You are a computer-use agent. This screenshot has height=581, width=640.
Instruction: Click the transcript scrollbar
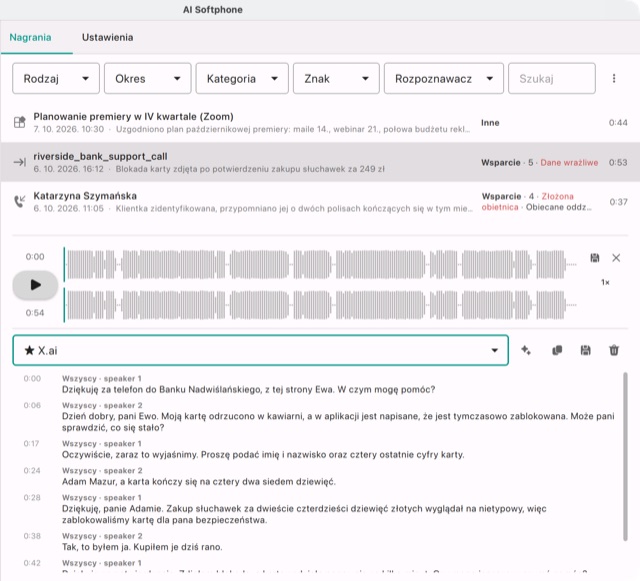(x=625, y=456)
